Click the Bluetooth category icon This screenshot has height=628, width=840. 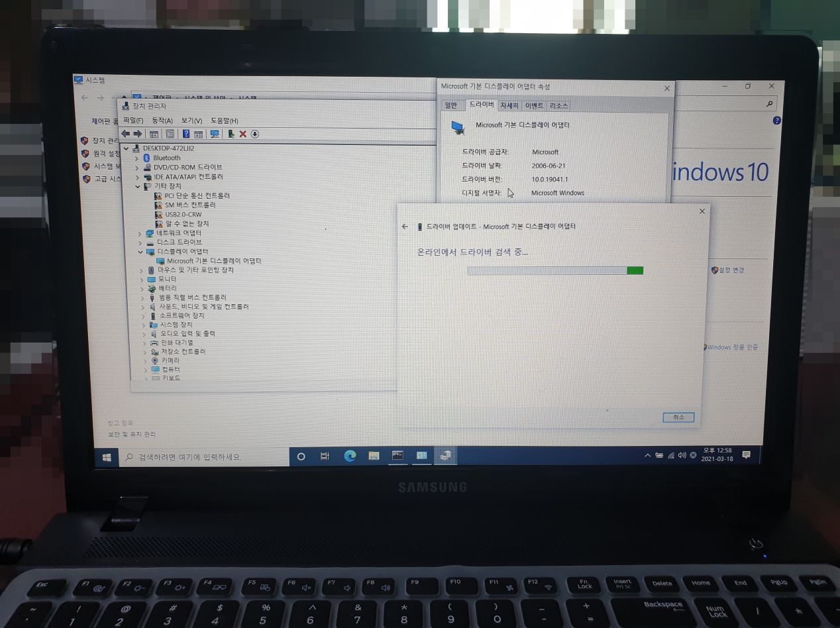tap(147, 158)
